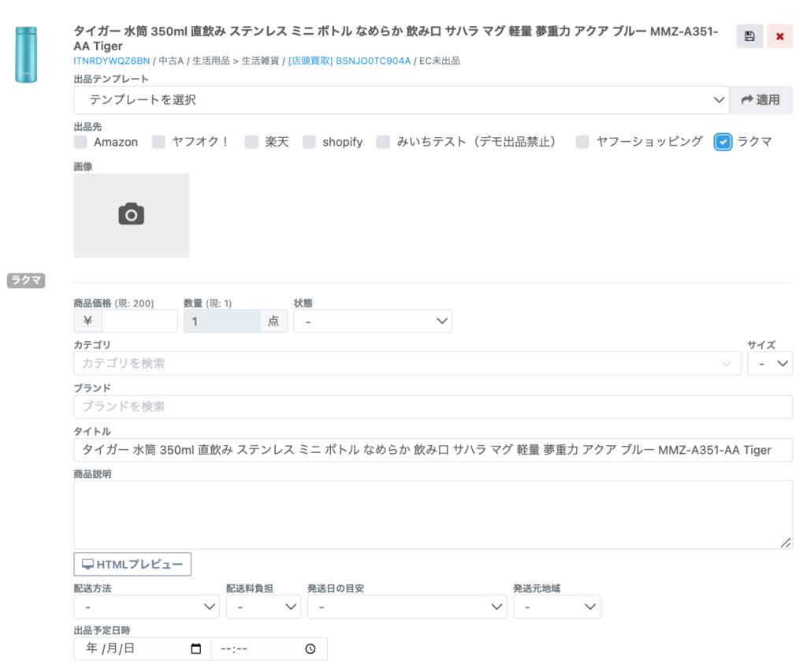Click the 商品説明 textarea resize handle
807x672 pixels.
786,542
